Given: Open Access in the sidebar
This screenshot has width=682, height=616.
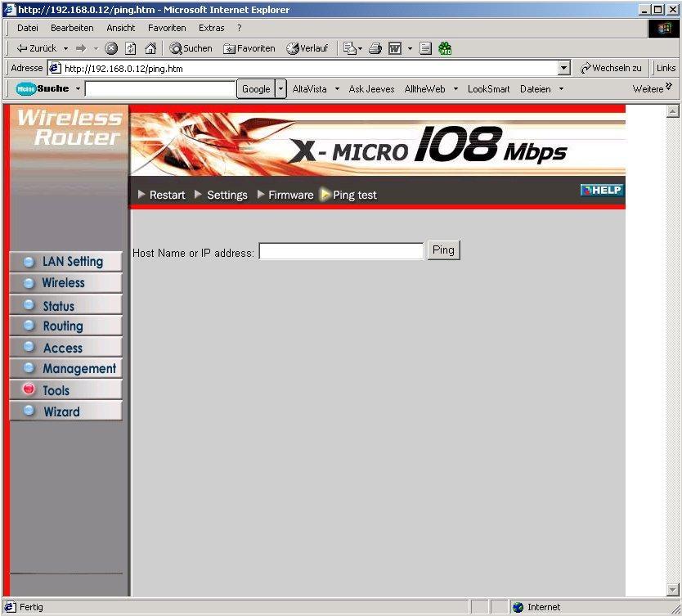Looking at the screenshot, I should (x=65, y=347).
